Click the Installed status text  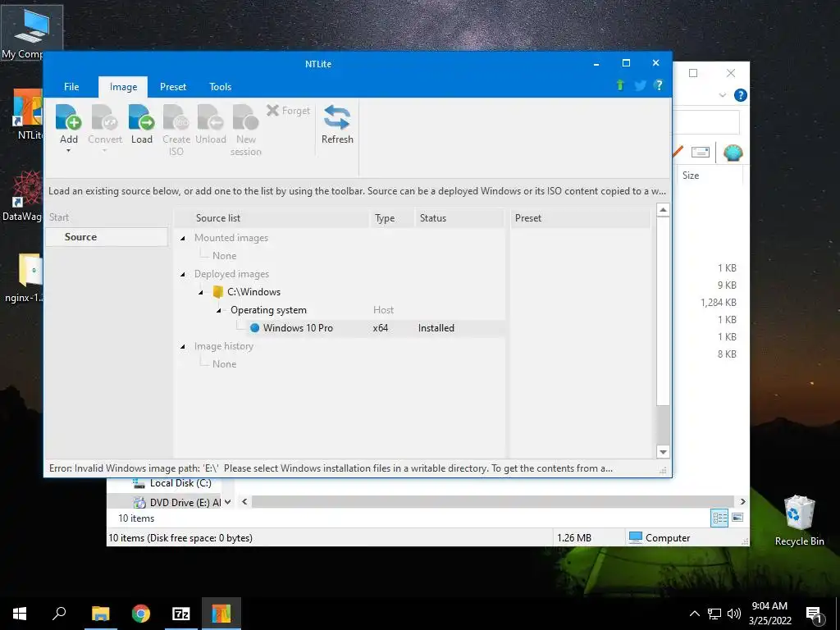(x=436, y=328)
